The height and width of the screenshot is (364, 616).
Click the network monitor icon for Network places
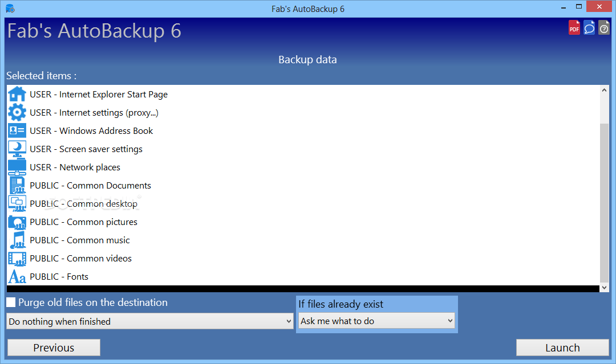[x=17, y=167]
